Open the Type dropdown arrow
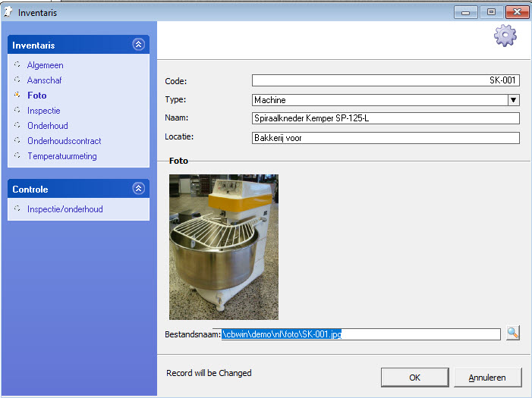The height and width of the screenshot is (398, 532). pyautogui.click(x=513, y=100)
